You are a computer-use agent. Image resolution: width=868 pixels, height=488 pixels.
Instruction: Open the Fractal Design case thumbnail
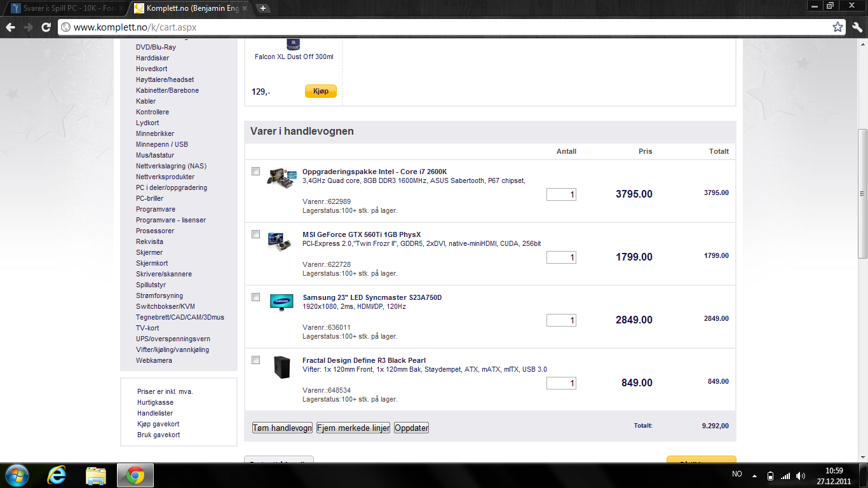[281, 367]
